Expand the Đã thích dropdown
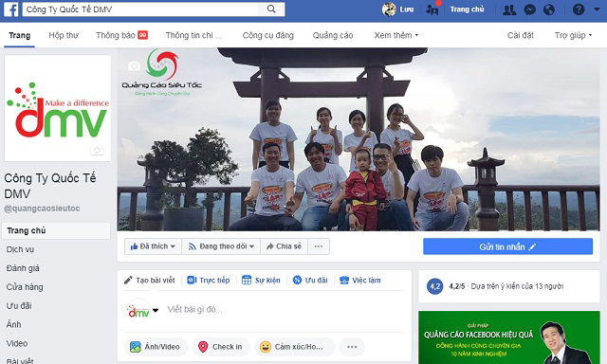Viewport: 607px width, 364px height. click(153, 246)
